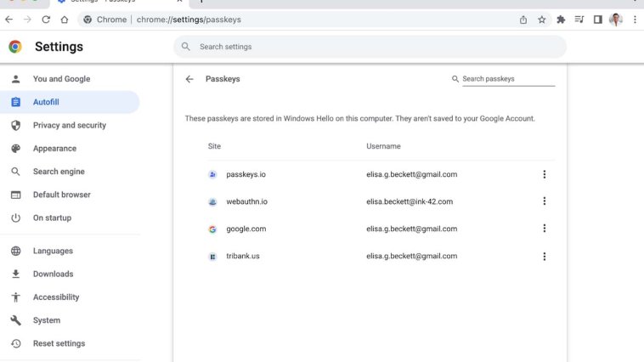
Task: Click the passkeys.io row username
Action: click(x=411, y=174)
